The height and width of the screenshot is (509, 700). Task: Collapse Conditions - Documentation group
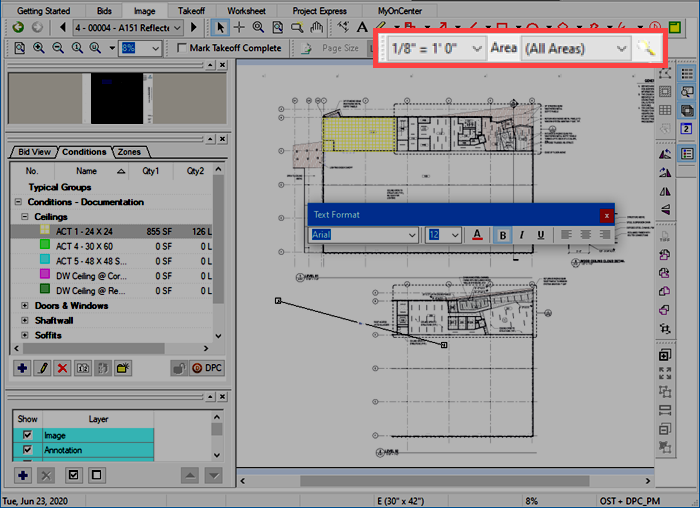pyautogui.click(x=18, y=202)
